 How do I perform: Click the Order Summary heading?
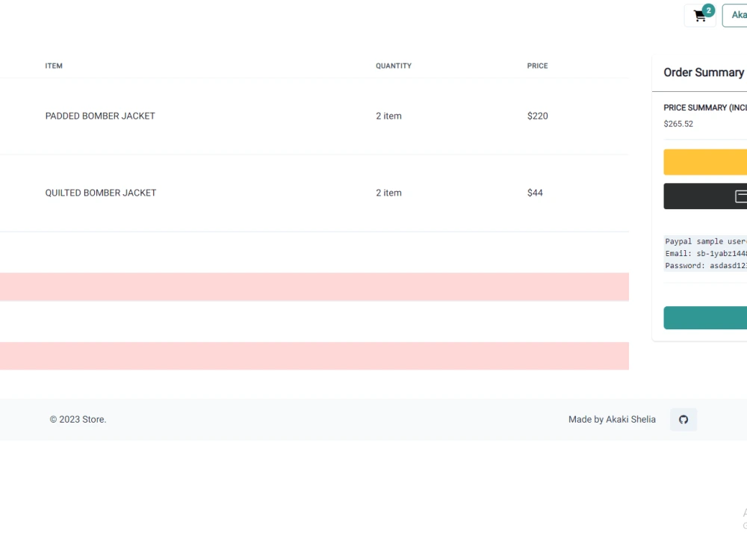pos(704,72)
